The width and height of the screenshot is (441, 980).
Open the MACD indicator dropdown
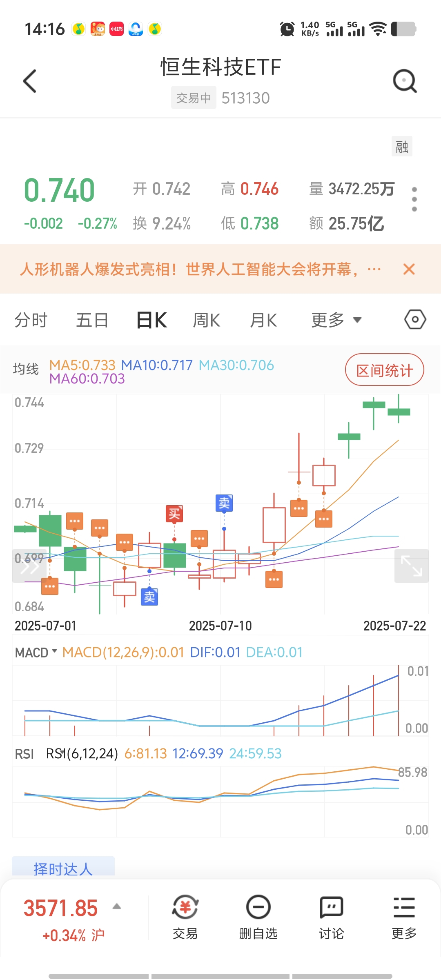(36, 653)
